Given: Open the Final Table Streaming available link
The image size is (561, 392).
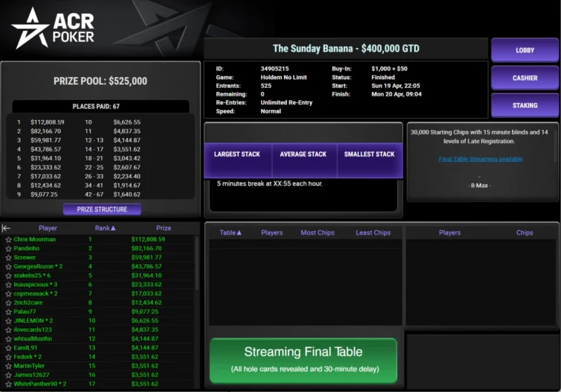Looking at the screenshot, I should [x=480, y=159].
